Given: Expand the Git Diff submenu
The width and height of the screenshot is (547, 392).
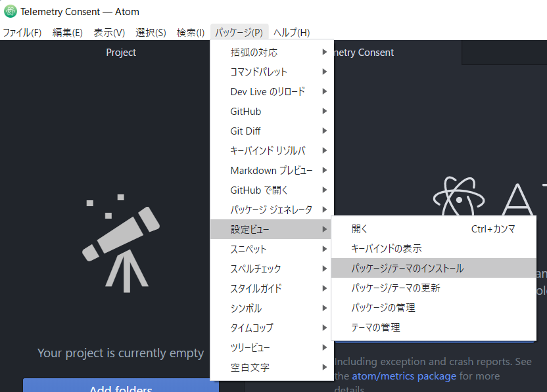Looking at the screenshot, I should [272, 131].
